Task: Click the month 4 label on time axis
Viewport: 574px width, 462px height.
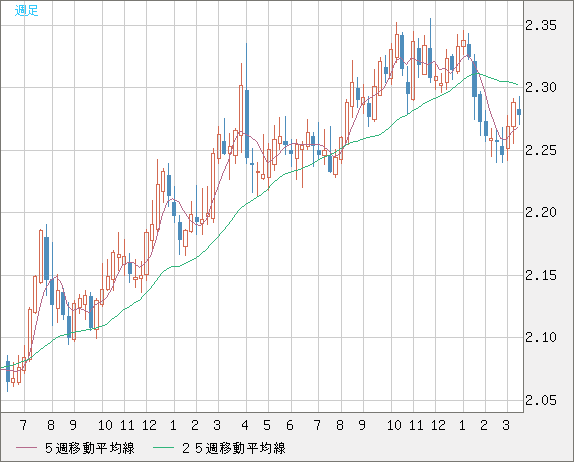Action: coord(245,425)
